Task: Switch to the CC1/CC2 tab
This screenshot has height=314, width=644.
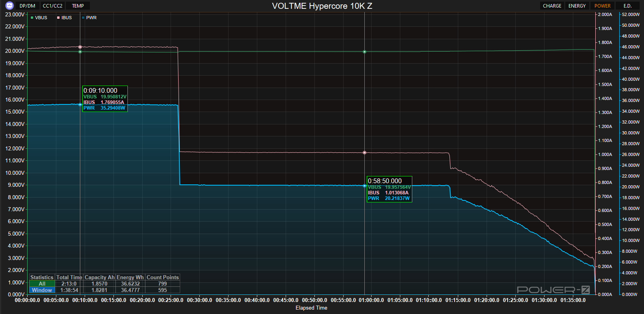Action: click(52, 6)
